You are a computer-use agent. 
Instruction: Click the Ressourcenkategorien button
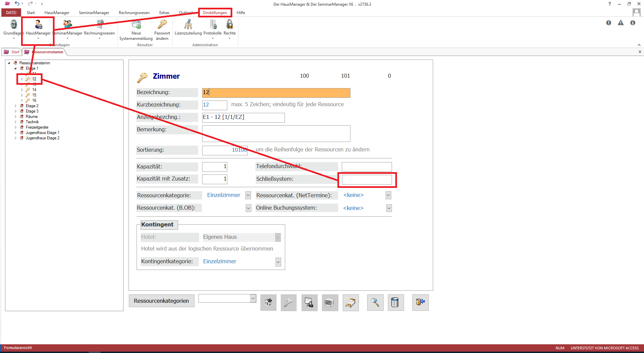[161, 301]
